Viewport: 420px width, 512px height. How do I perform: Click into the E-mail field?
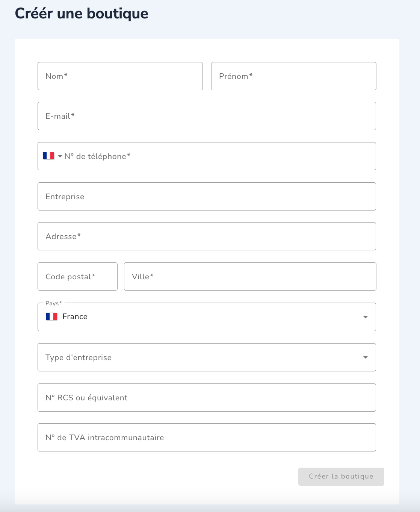pos(207,116)
